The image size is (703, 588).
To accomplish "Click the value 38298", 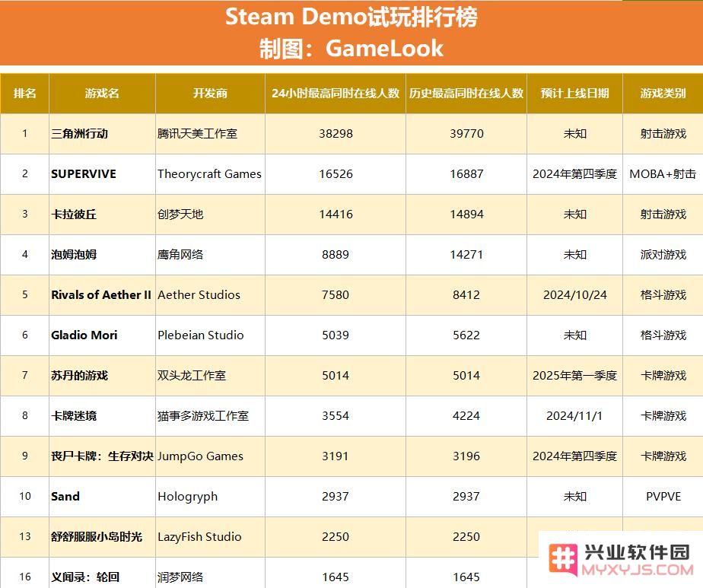I will click(336, 134).
